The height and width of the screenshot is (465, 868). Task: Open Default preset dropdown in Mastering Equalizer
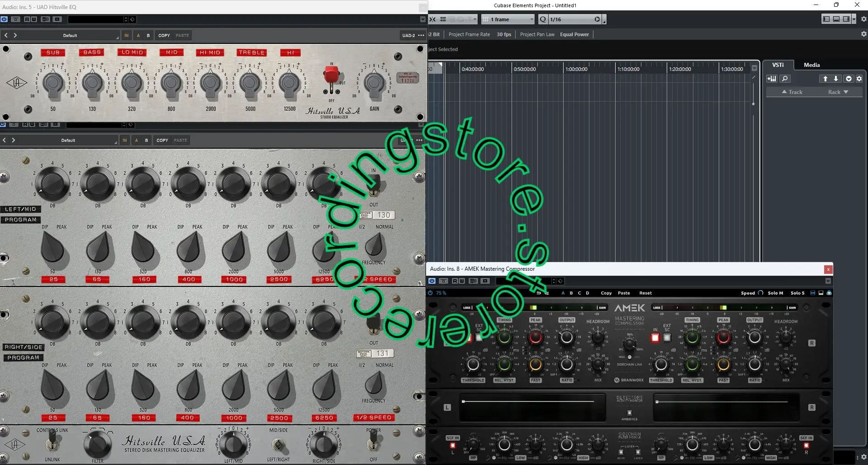(x=68, y=140)
